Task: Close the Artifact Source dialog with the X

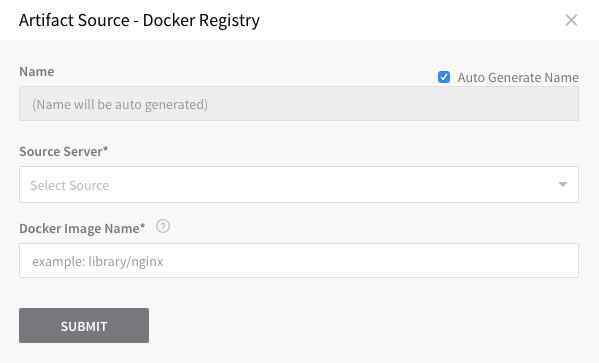Action: (571, 20)
